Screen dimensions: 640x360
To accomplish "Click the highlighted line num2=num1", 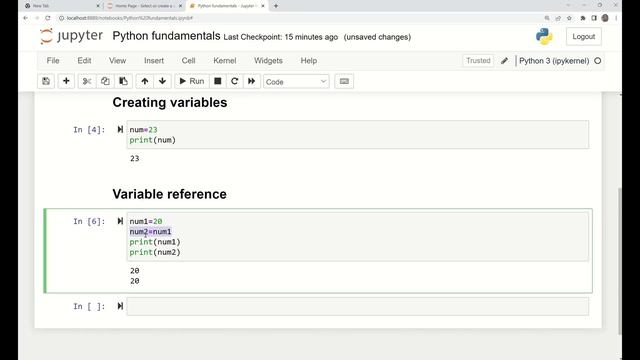I will coord(150,232).
